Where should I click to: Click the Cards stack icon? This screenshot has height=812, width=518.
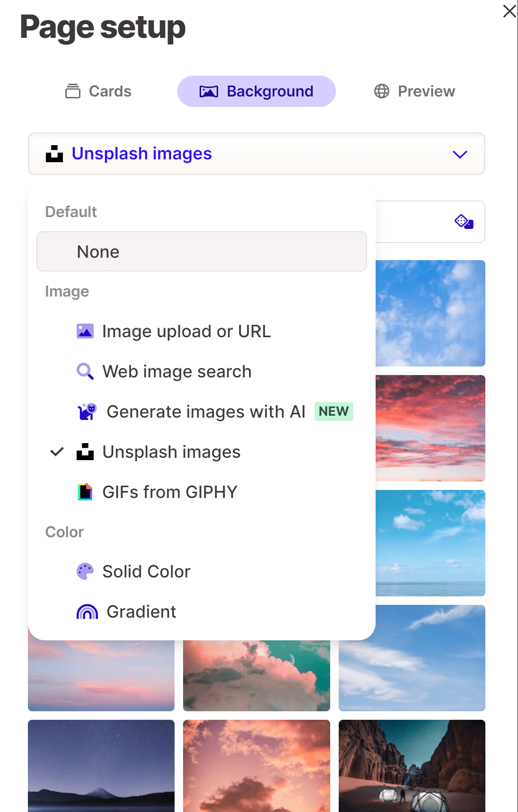(x=73, y=91)
